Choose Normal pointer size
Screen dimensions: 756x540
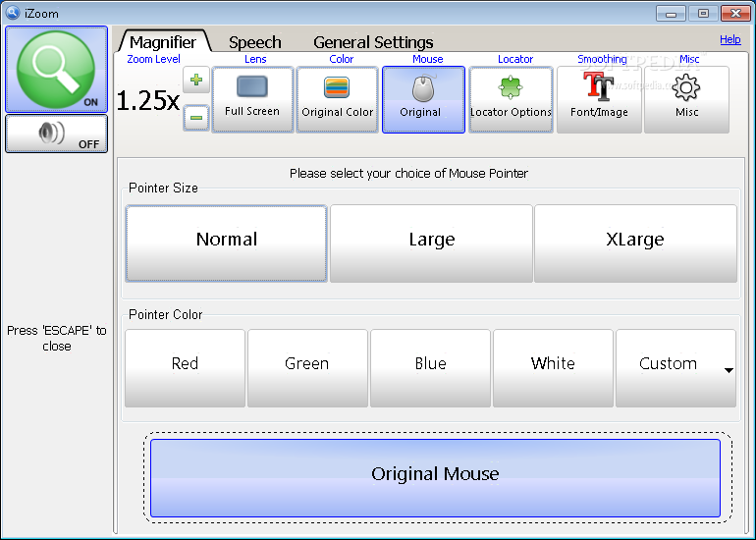226,243
